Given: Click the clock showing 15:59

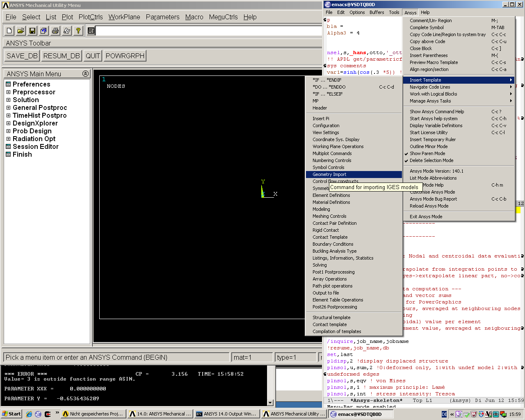Looking at the screenshot, I should click(x=515, y=414).
